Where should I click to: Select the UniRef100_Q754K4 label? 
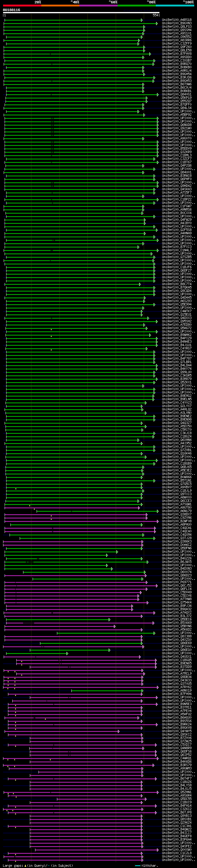point(177,603)
